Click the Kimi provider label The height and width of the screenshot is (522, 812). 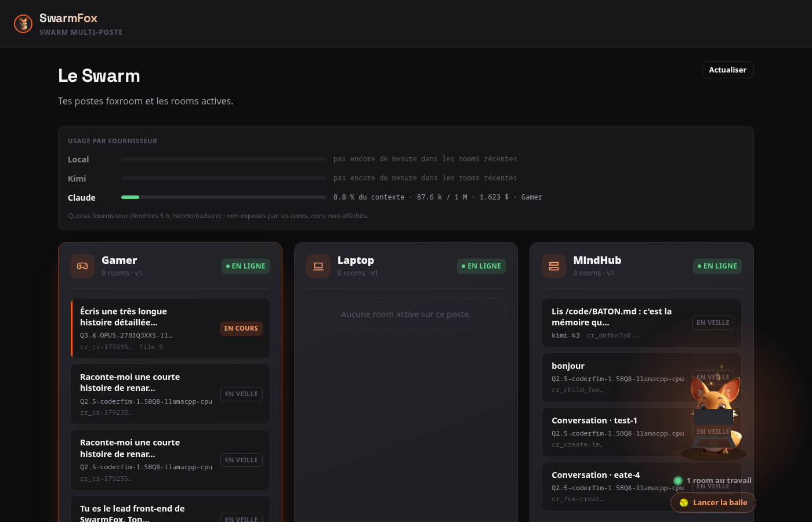tap(77, 179)
